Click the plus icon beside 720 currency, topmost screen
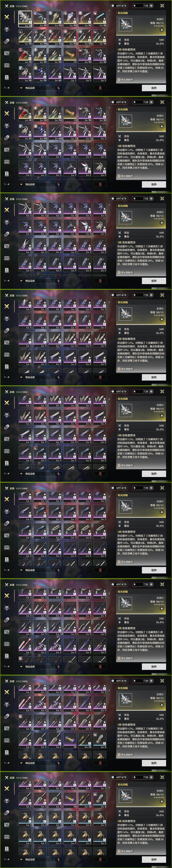 (151, 6)
